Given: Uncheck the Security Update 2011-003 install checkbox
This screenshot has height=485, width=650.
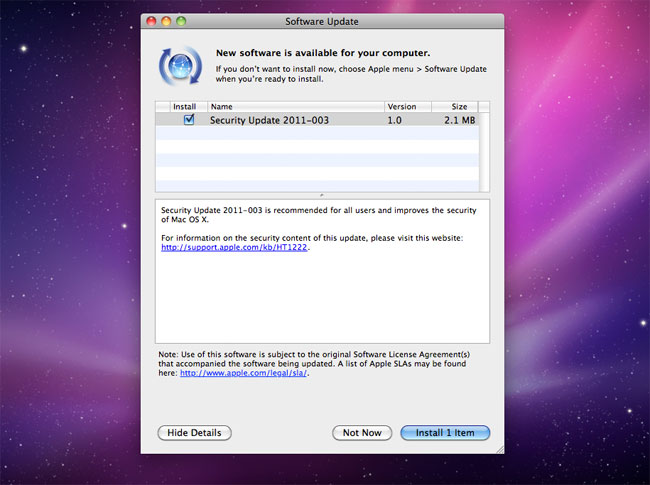Looking at the screenshot, I should tap(188, 120).
